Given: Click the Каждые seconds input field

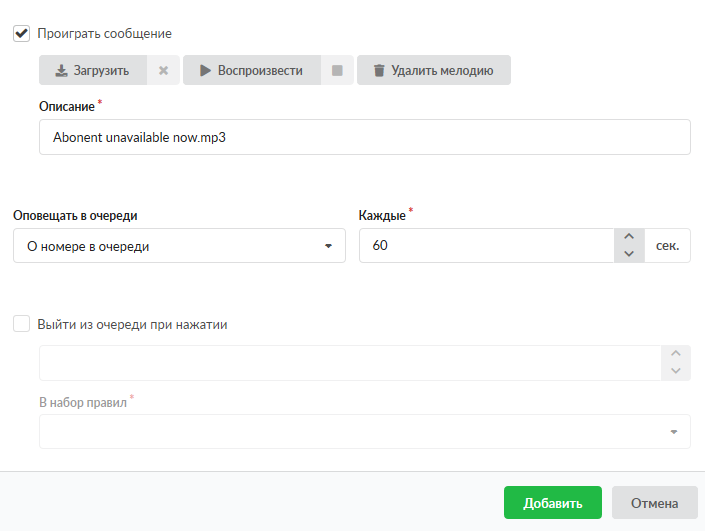Looking at the screenshot, I should pos(486,246).
